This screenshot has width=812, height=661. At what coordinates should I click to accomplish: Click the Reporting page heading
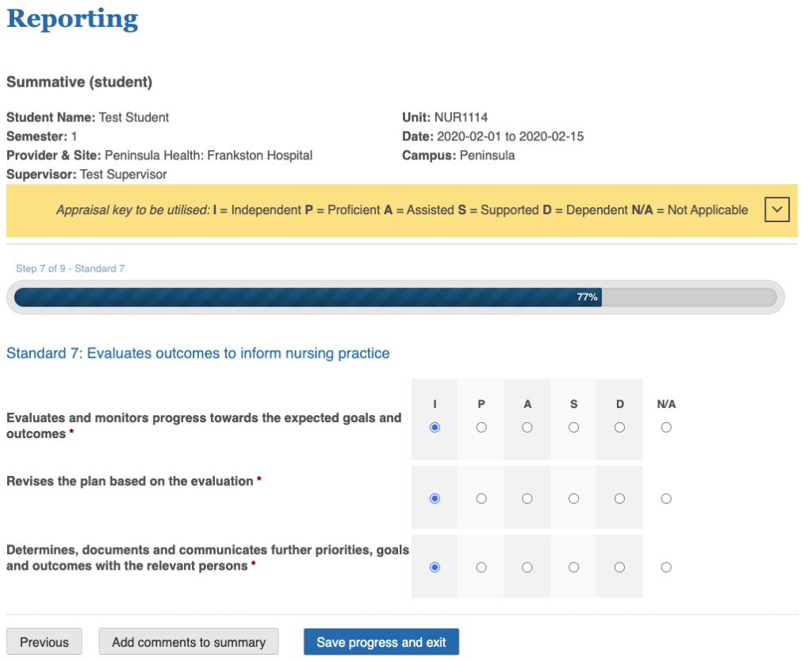click(72, 19)
